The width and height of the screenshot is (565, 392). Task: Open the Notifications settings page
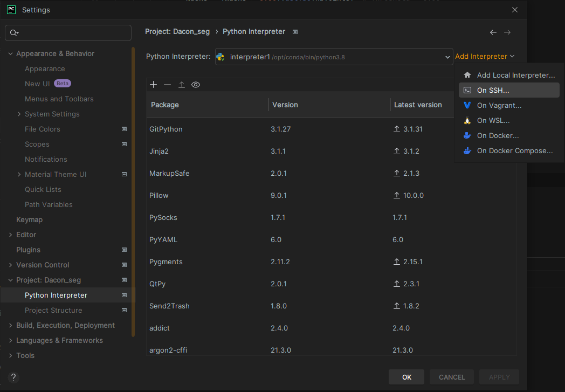[x=46, y=159]
